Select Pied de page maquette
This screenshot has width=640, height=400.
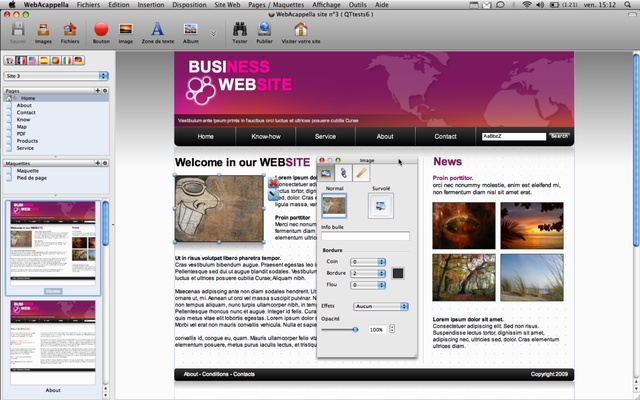click(56, 178)
